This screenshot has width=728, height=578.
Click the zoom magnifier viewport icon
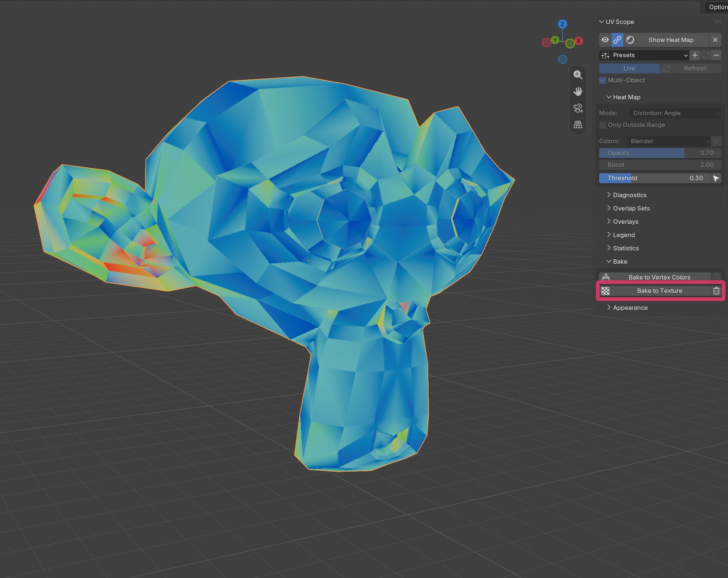click(578, 75)
